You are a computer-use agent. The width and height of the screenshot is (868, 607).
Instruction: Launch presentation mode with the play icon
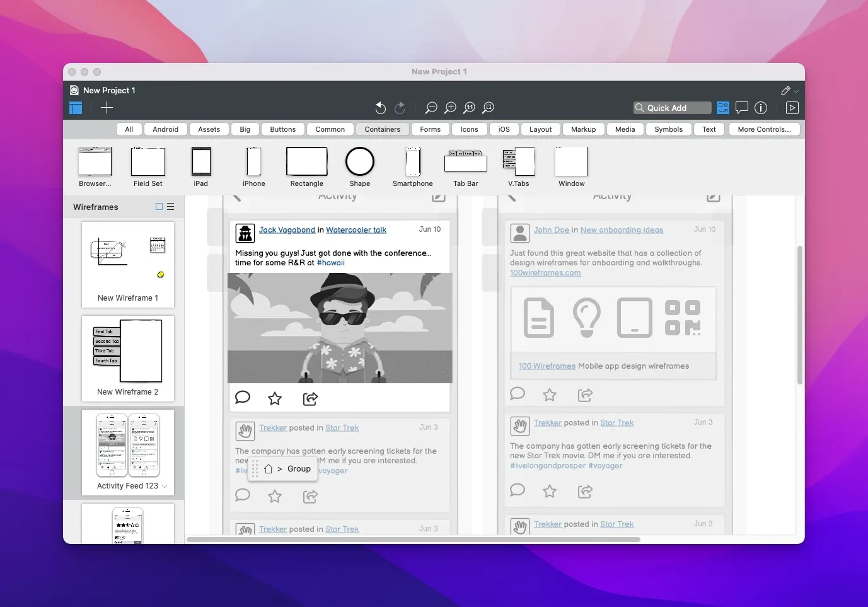pyautogui.click(x=792, y=108)
